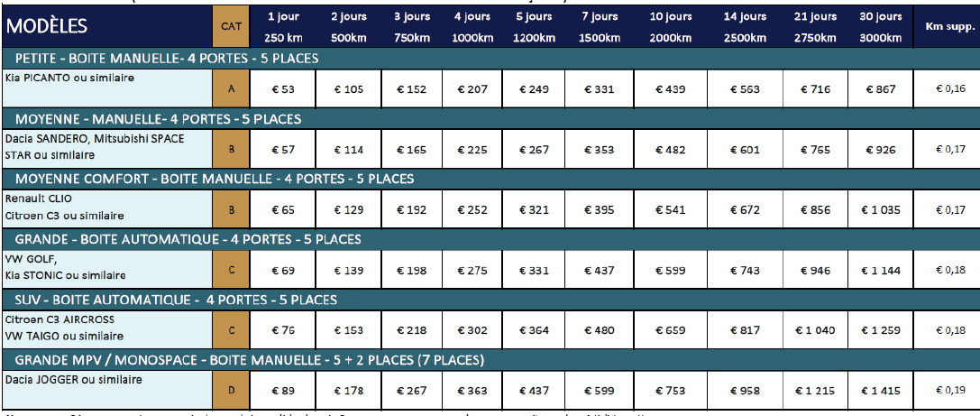This screenshot has height=416, width=980.
Task: Select the Renault CLIO Citroen C3 cell
Action: (x=107, y=209)
